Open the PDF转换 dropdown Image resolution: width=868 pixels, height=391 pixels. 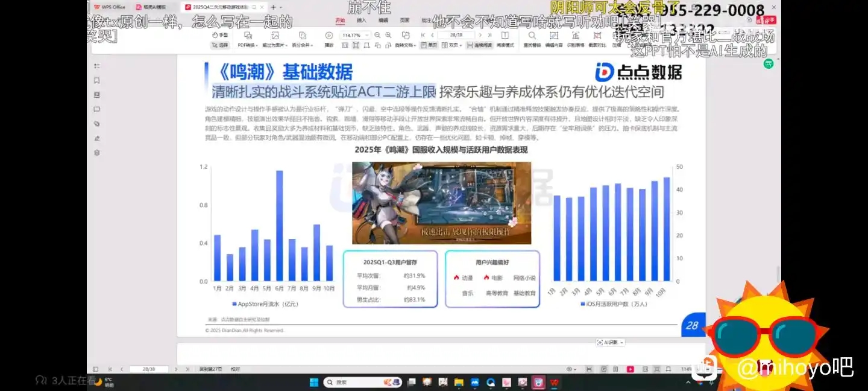coord(247,39)
